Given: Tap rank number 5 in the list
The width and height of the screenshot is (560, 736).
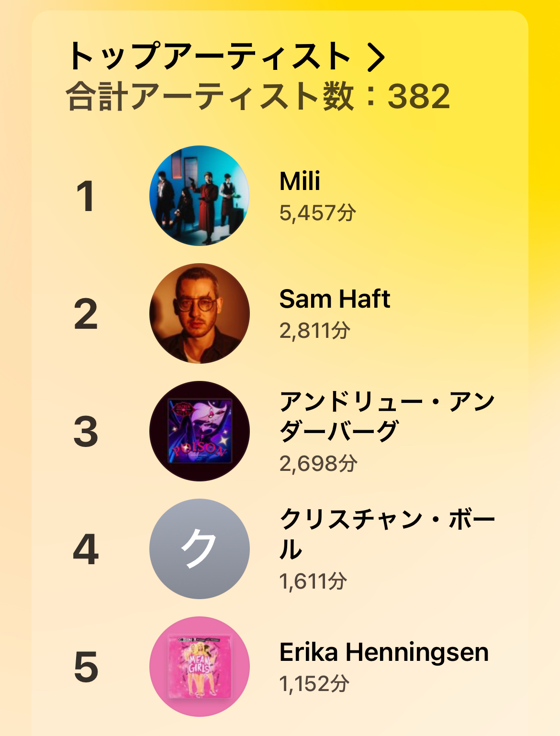Looking at the screenshot, I should click(86, 667).
